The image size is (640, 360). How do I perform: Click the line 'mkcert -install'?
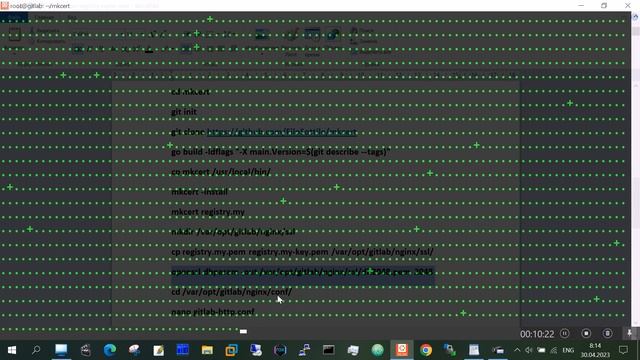click(x=200, y=191)
